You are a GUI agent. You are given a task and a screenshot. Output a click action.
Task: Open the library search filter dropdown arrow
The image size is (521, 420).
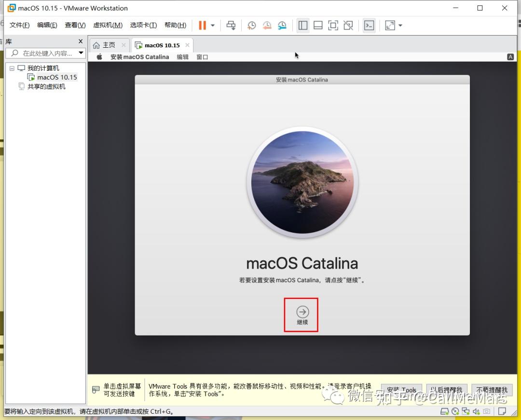[x=81, y=53]
